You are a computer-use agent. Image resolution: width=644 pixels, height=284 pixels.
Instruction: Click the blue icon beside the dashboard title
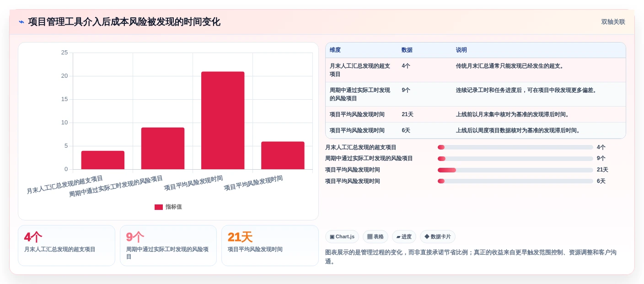(x=21, y=22)
